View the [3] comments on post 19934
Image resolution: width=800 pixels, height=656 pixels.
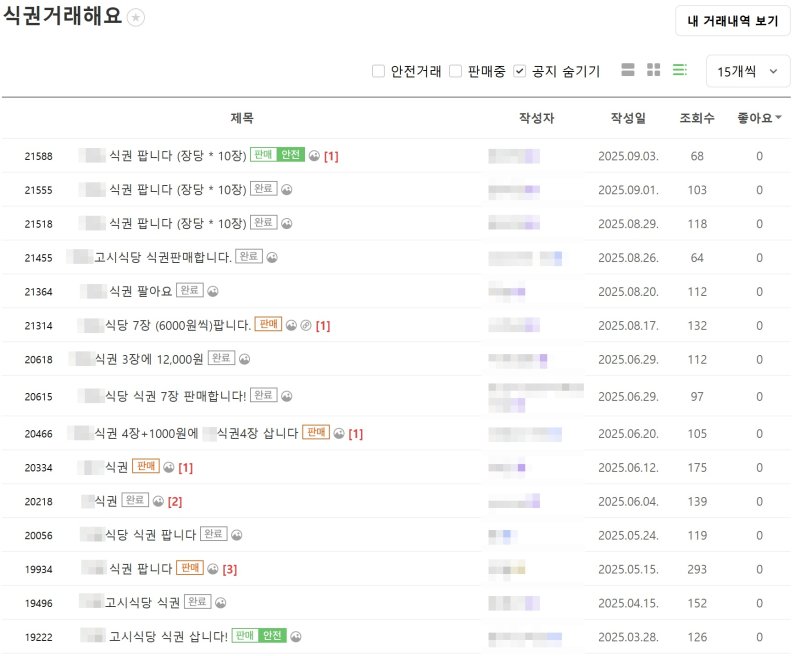[230, 569]
